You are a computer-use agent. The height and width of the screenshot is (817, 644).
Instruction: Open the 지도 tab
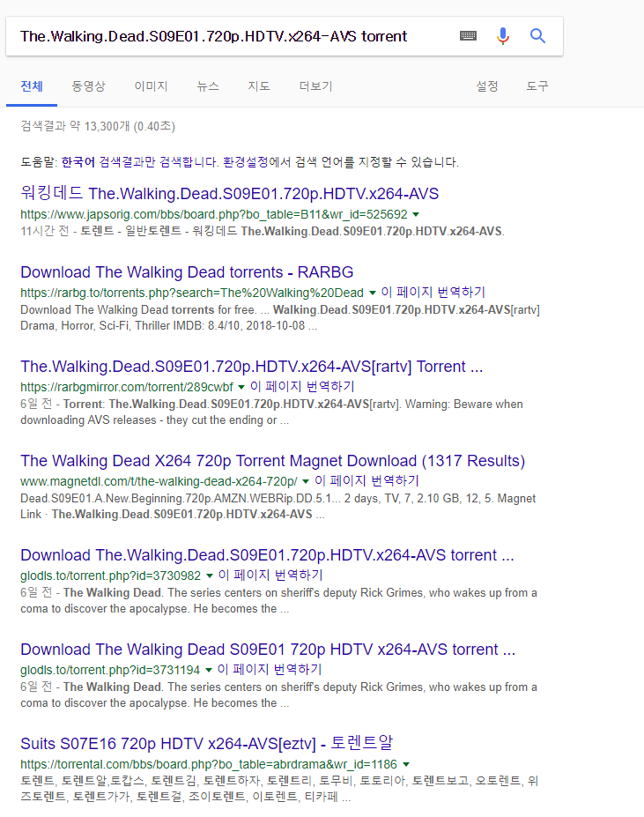[258, 86]
